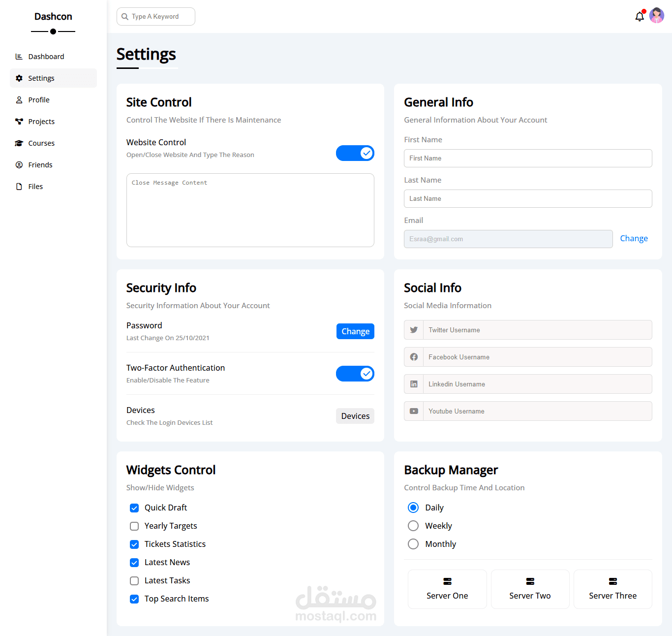Open Projects label in sidebar
The width and height of the screenshot is (672, 636).
pyautogui.click(x=41, y=122)
